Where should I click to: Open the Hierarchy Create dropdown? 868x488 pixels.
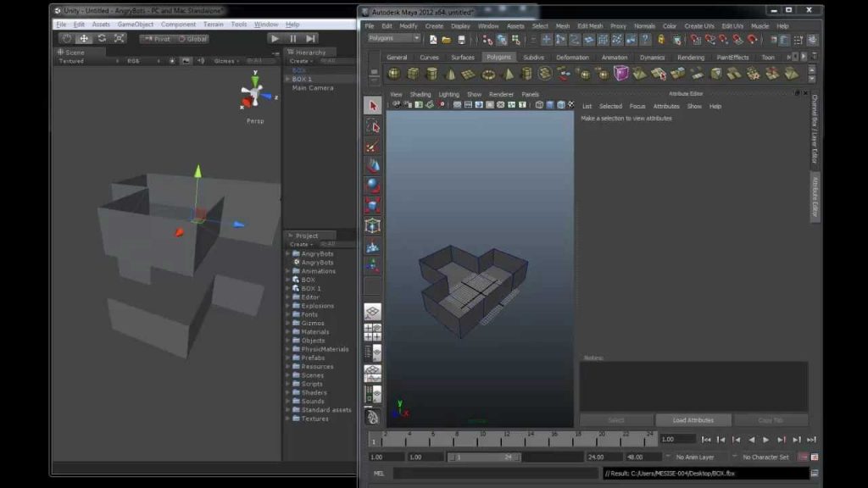point(301,61)
